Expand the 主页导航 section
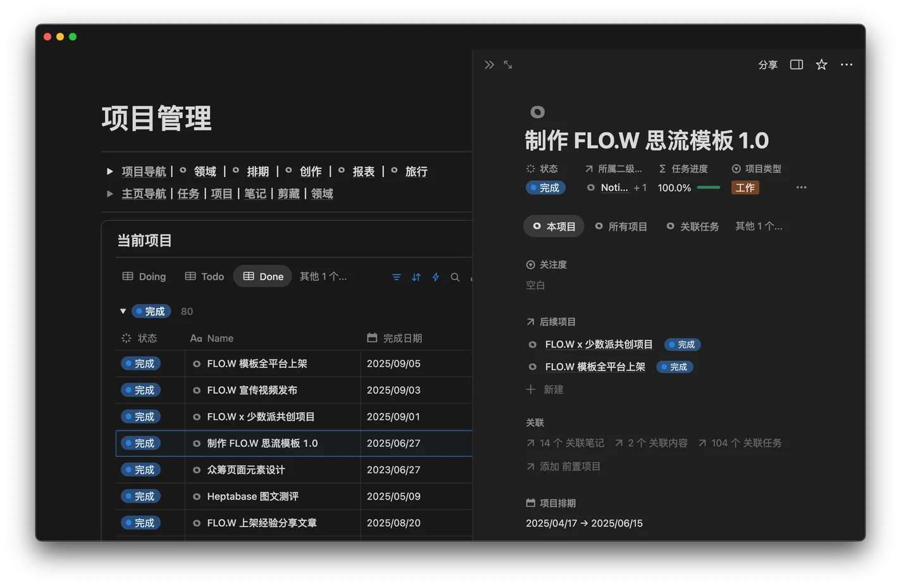This screenshot has height=588, width=901. coord(110,193)
